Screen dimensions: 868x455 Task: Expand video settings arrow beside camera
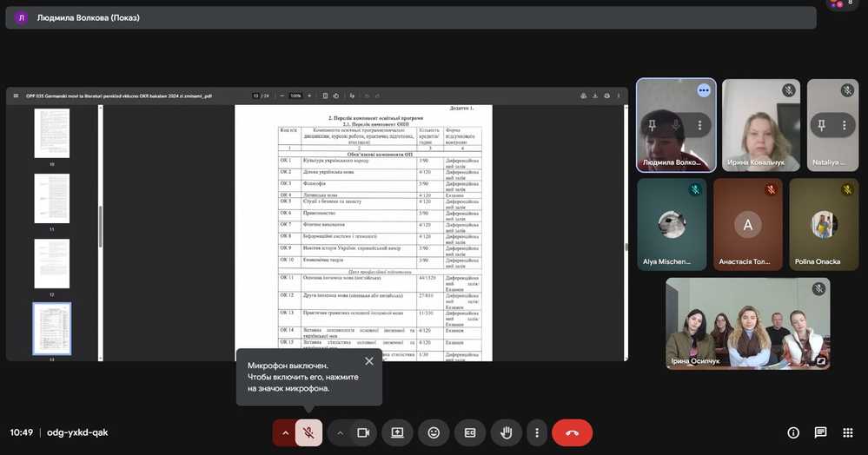341,432
